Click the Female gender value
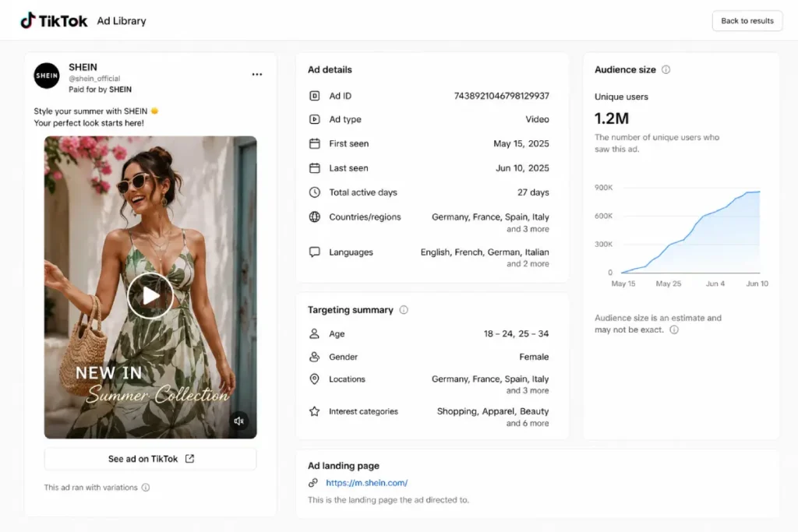The height and width of the screenshot is (532, 798). pyautogui.click(x=534, y=357)
